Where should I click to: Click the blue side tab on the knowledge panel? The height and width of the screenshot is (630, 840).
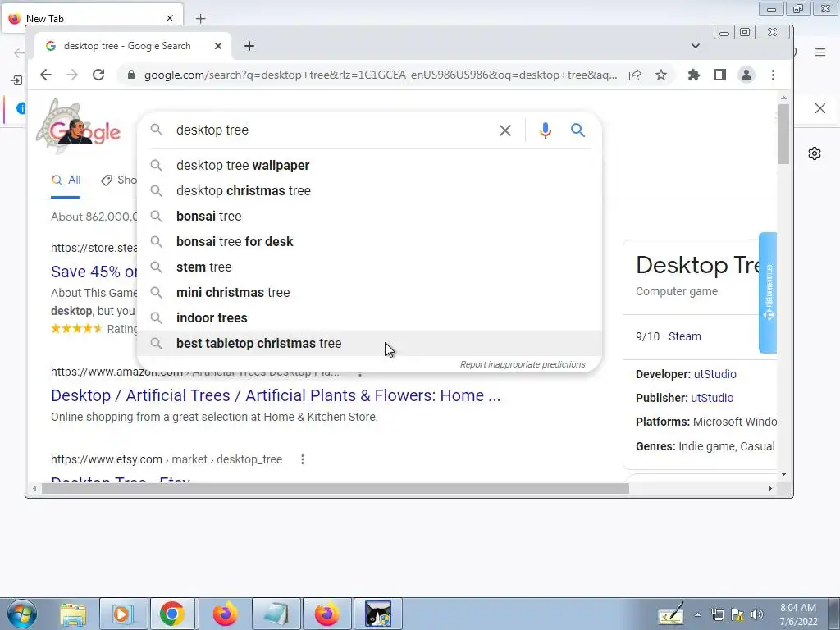[x=768, y=293]
